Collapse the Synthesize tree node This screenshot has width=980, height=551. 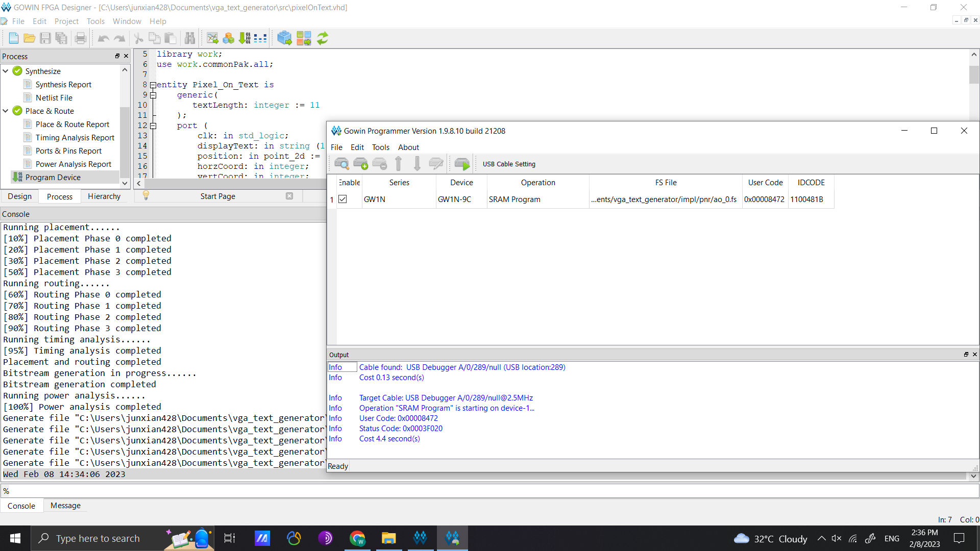point(6,71)
